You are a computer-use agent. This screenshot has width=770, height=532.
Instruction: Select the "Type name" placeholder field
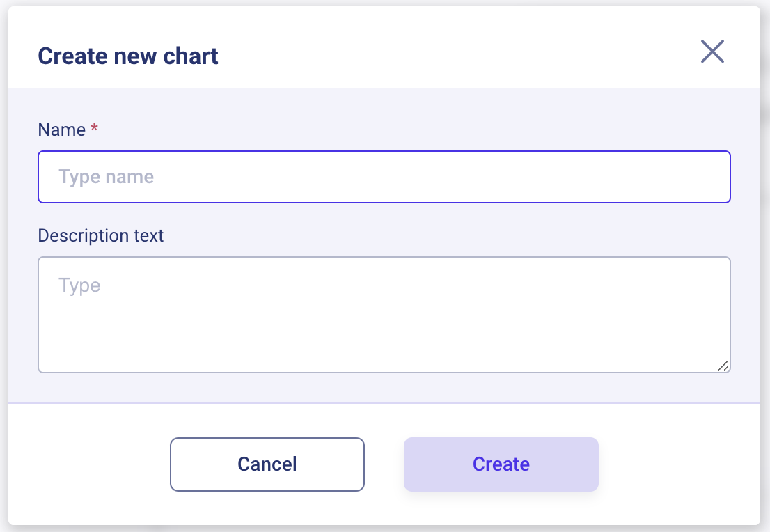click(384, 177)
